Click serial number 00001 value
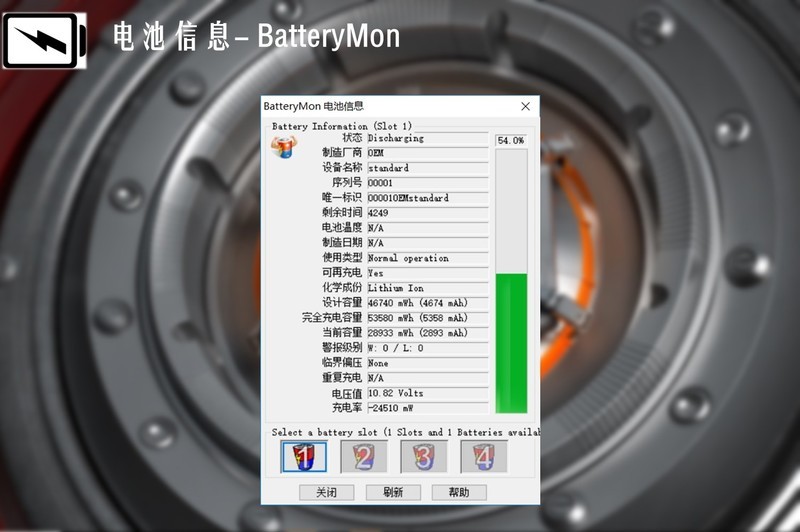800x532 pixels. pos(428,183)
